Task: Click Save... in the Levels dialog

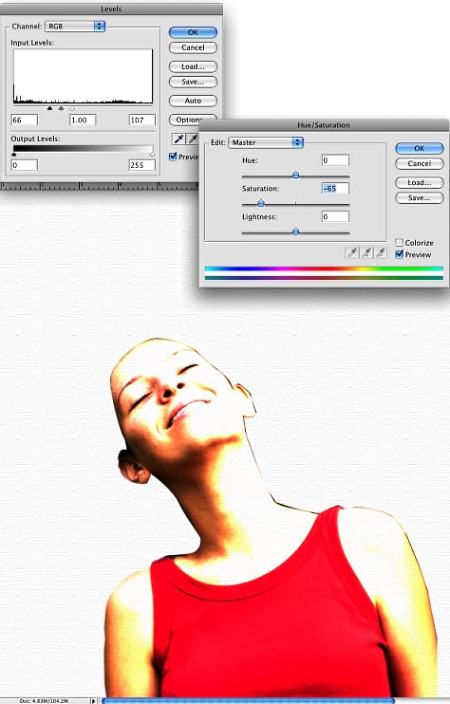Action: pos(193,82)
